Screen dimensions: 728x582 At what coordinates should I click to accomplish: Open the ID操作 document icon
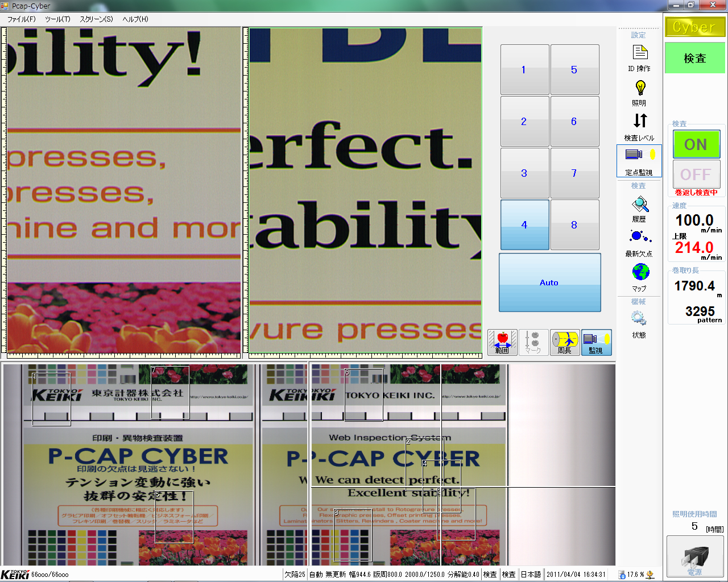click(640, 53)
